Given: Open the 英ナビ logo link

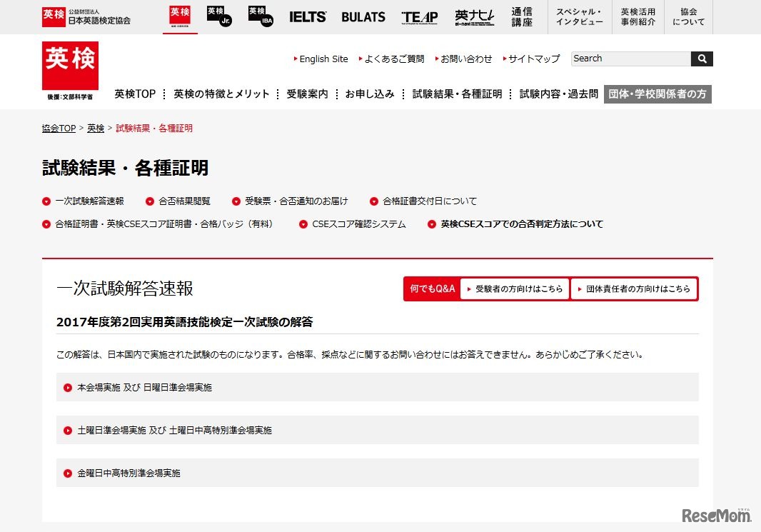Looking at the screenshot, I should click(475, 17).
